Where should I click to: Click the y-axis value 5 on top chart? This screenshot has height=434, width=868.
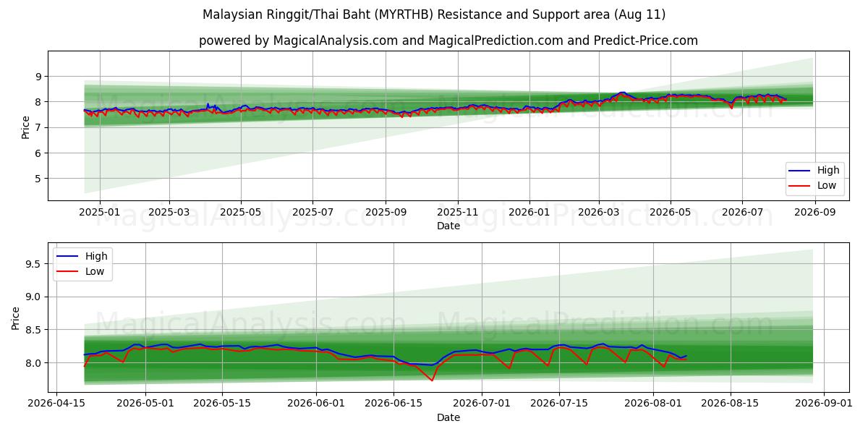(39, 179)
